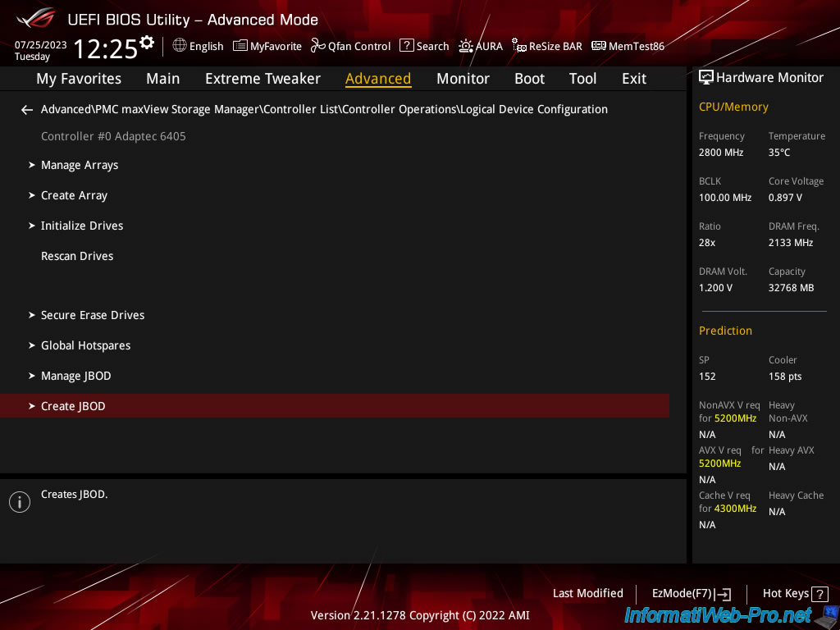The height and width of the screenshot is (630, 840).
Task: Click the Creates JBOD. help text
Action: pyautogui.click(x=75, y=495)
